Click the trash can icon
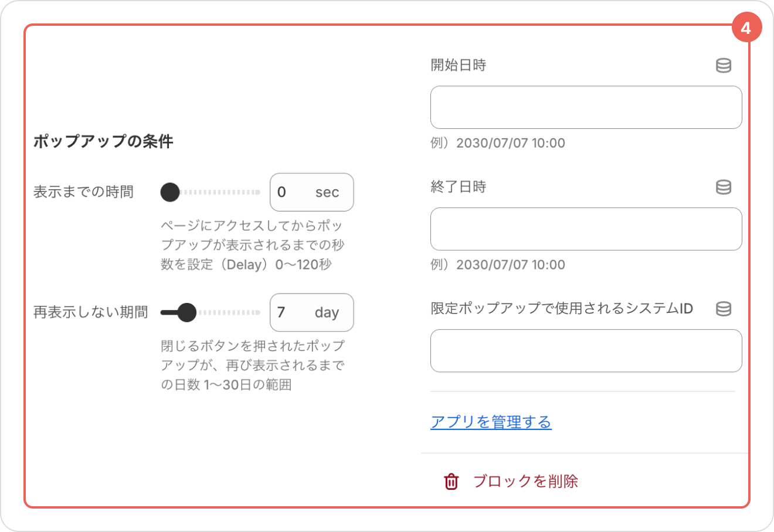Screen dimensions: 774x532 tap(451, 482)
